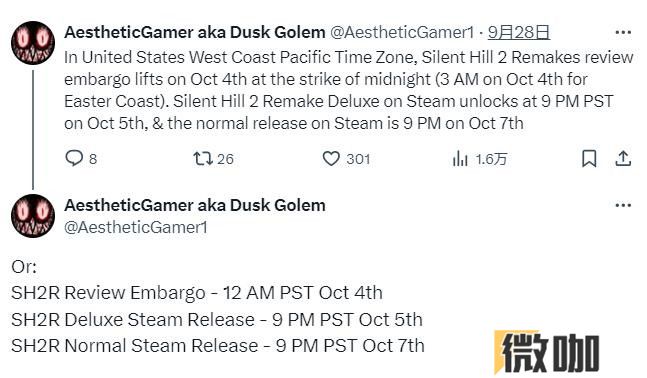Click the AestheticGamer aka Dusk Golem name in the reply
This screenshot has height=378, width=647.
click(195, 205)
